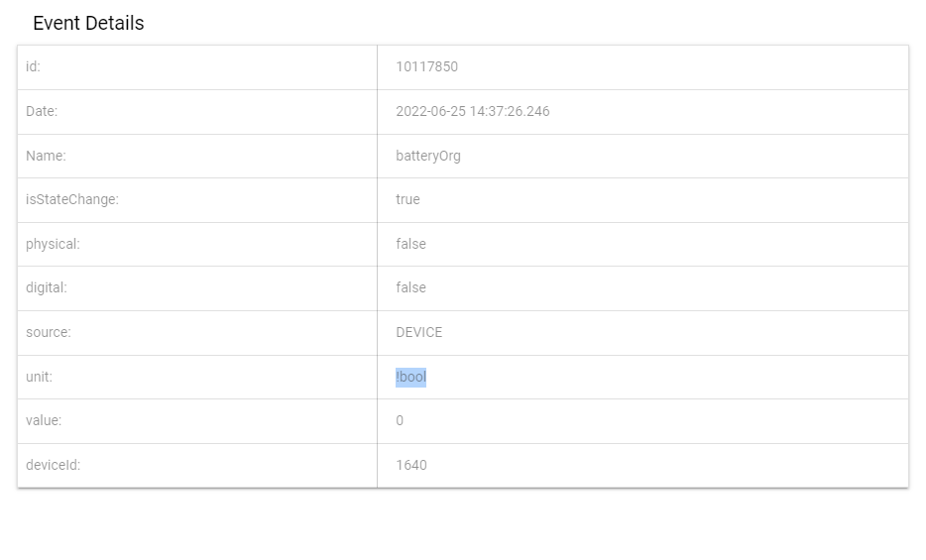Select the DEVICE source value
926x560 pixels.
tap(418, 332)
